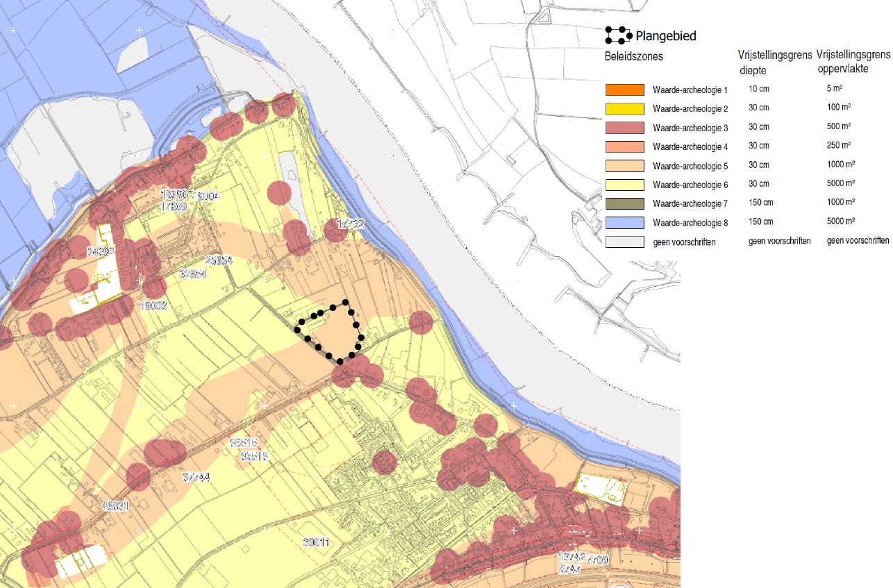Image resolution: width=893 pixels, height=588 pixels.
Task: Pick the Waarde-archeologie 4 legend swatch
Action: (625, 146)
